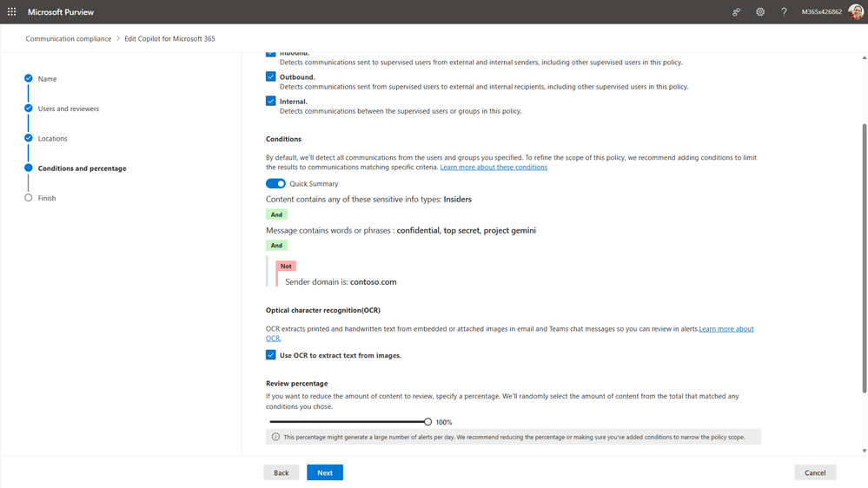This screenshot has height=488, width=868.
Task: Uncheck the Outbound checkbox
Action: [x=271, y=76]
